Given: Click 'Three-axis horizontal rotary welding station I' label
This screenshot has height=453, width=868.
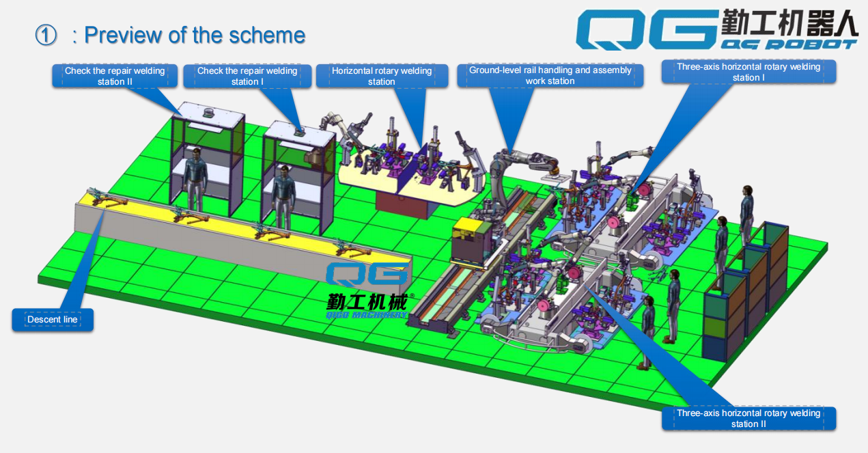Looking at the screenshot, I should click(748, 72).
